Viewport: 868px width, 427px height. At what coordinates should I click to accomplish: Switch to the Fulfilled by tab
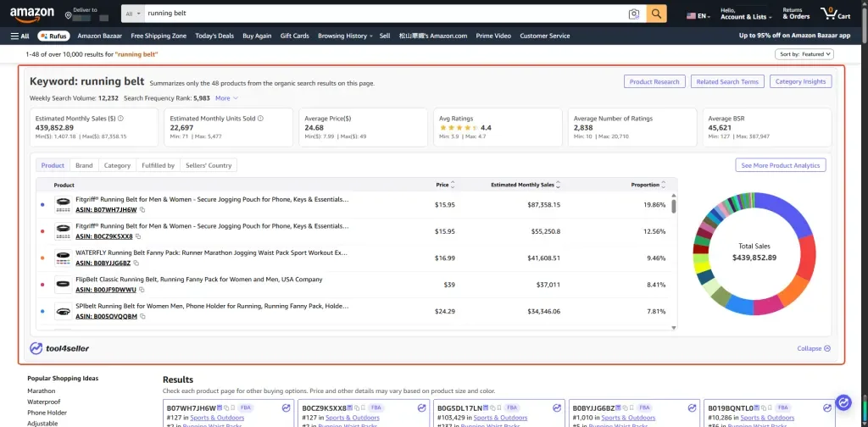(158, 165)
